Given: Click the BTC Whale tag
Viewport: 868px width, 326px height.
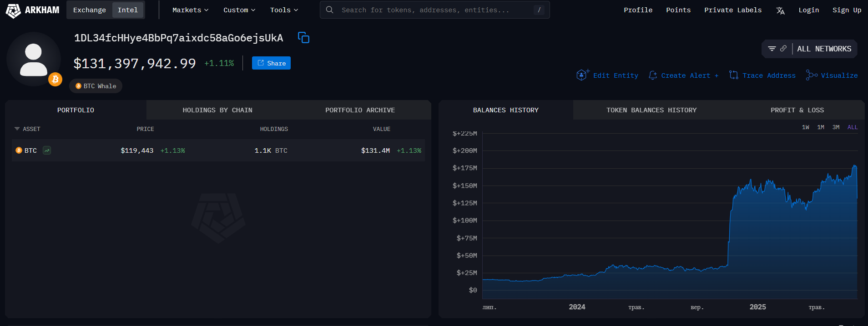Looking at the screenshot, I should tap(96, 86).
